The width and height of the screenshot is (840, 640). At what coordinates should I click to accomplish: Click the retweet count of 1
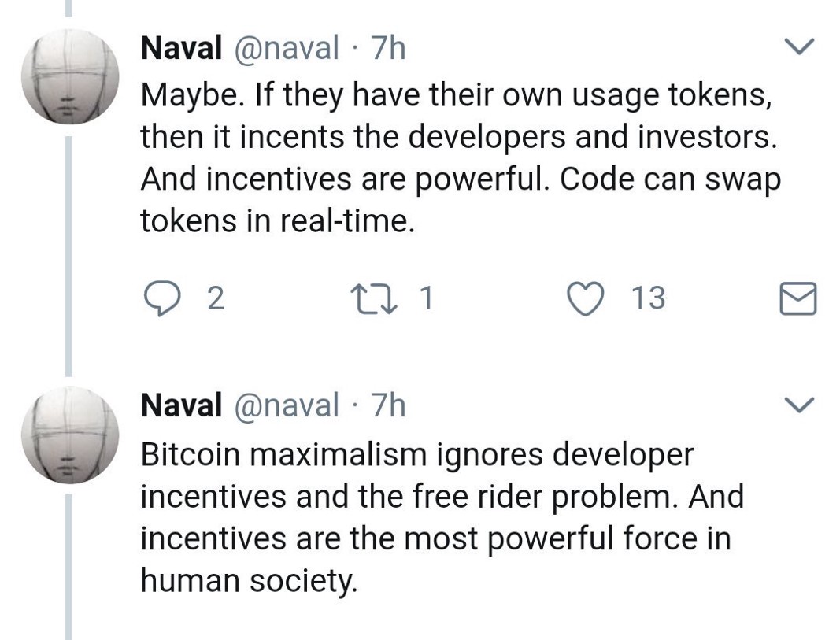[426, 298]
